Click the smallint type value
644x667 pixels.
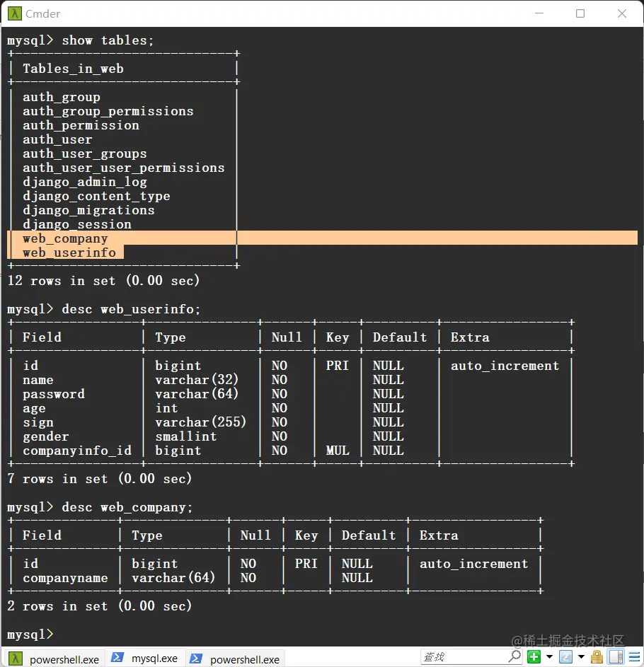[x=185, y=436]
